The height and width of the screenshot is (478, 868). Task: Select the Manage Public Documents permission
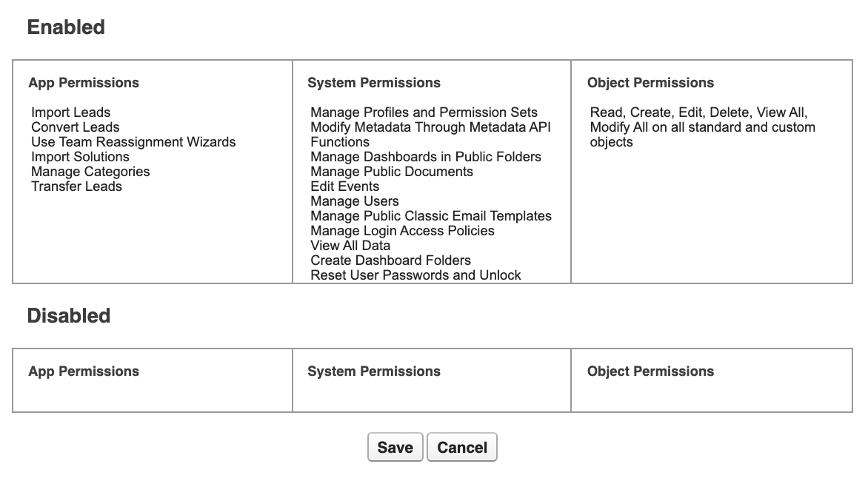[392, 172]
